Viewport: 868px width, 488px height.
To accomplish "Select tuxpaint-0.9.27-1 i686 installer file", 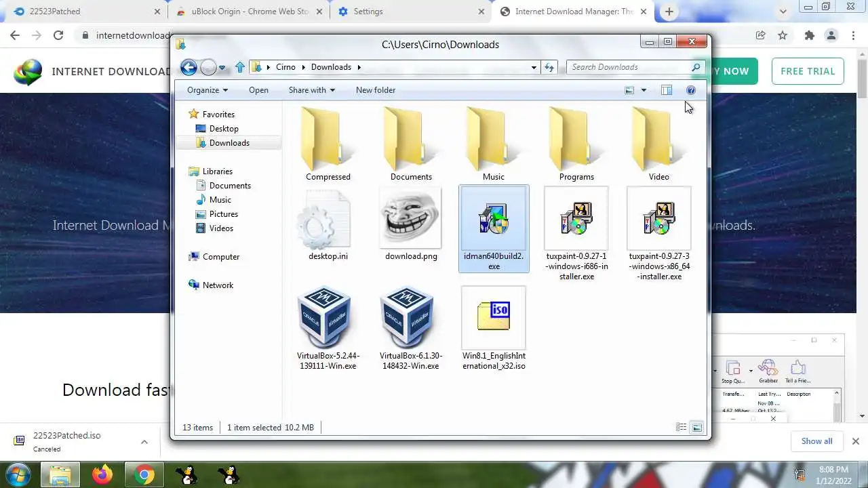I will [576, 234].
